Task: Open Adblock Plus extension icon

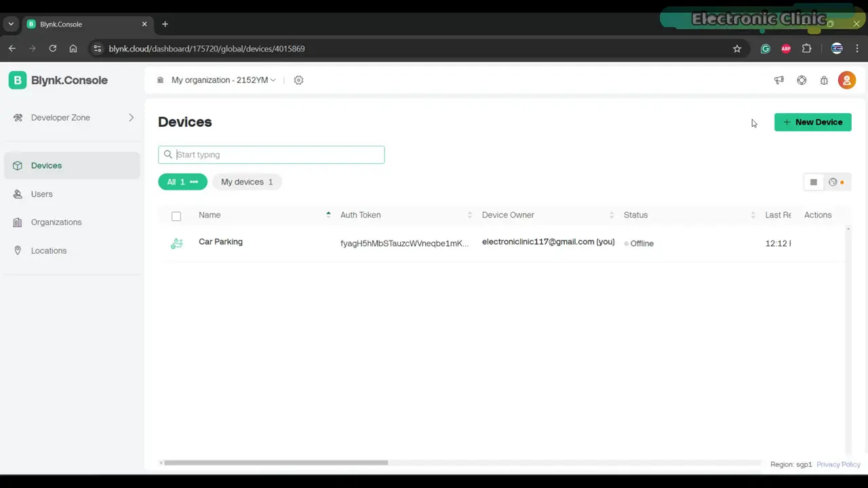Action: coord(786,49)
